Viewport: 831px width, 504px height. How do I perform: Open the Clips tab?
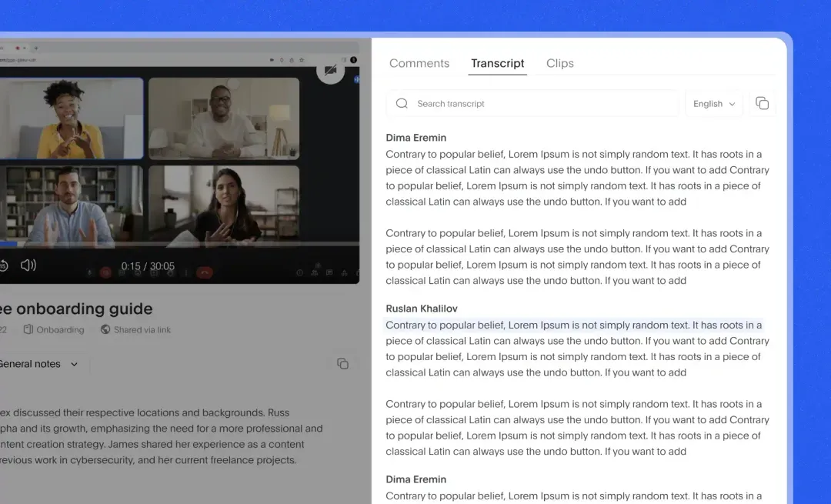tap(559, 63)
